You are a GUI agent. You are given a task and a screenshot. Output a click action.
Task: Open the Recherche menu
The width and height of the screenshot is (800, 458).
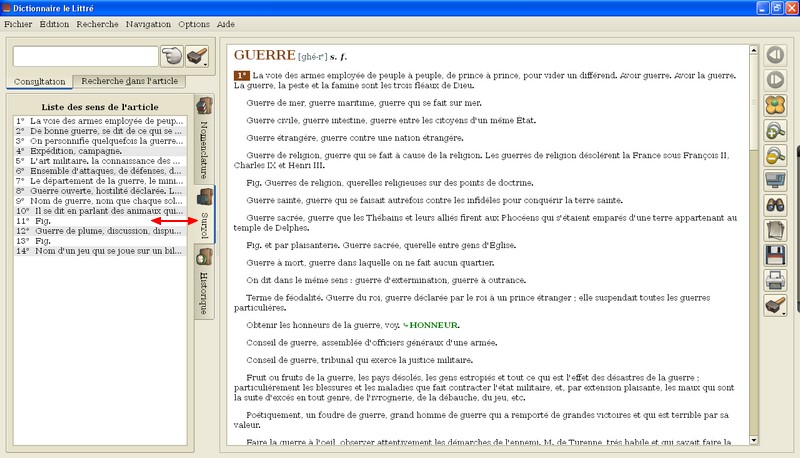(97, 24)
